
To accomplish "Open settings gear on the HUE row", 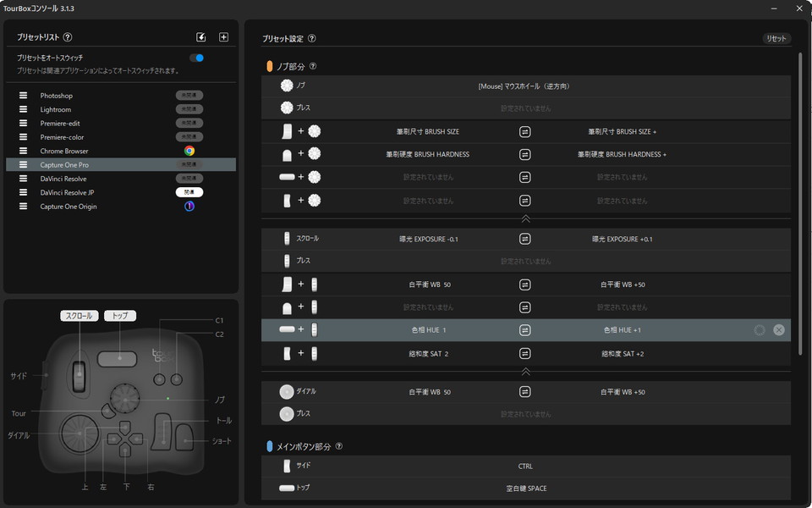I will (759, 330).
